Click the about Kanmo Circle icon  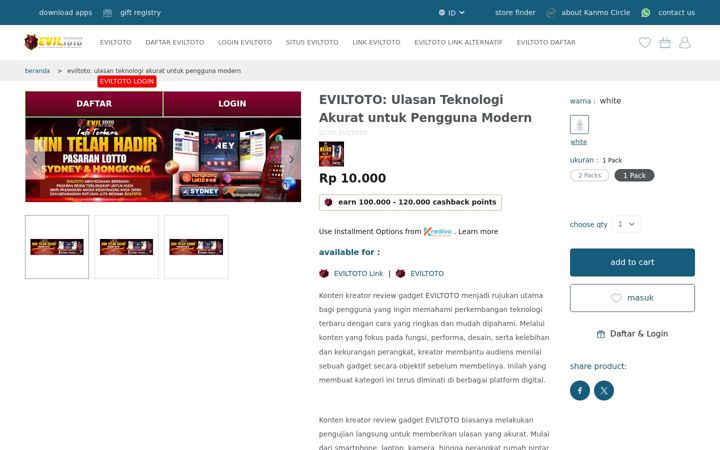551,13
